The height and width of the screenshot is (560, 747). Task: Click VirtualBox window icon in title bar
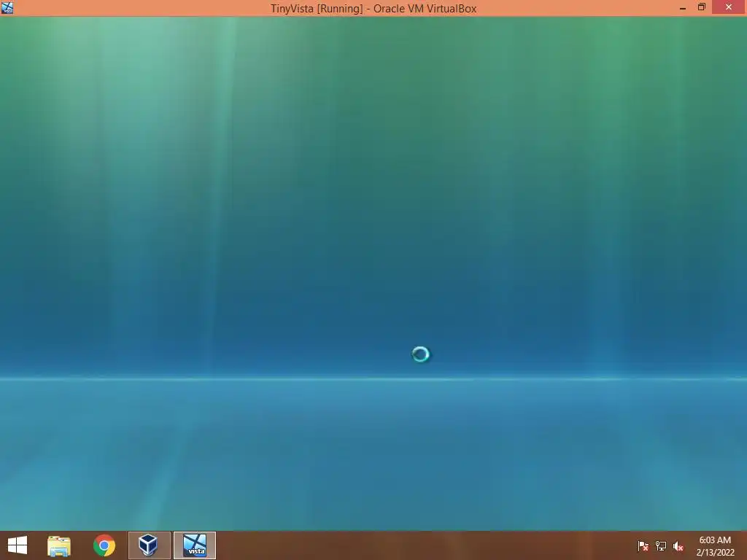(7, 7)
